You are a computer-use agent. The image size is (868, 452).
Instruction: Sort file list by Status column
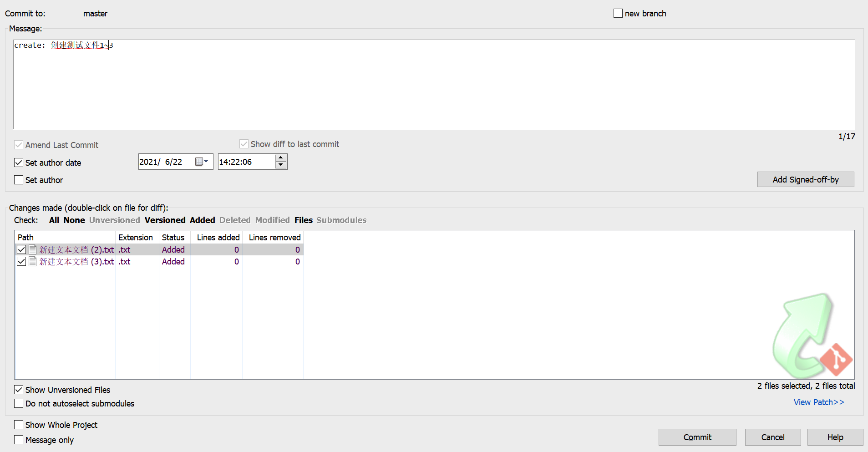[173, 237]
